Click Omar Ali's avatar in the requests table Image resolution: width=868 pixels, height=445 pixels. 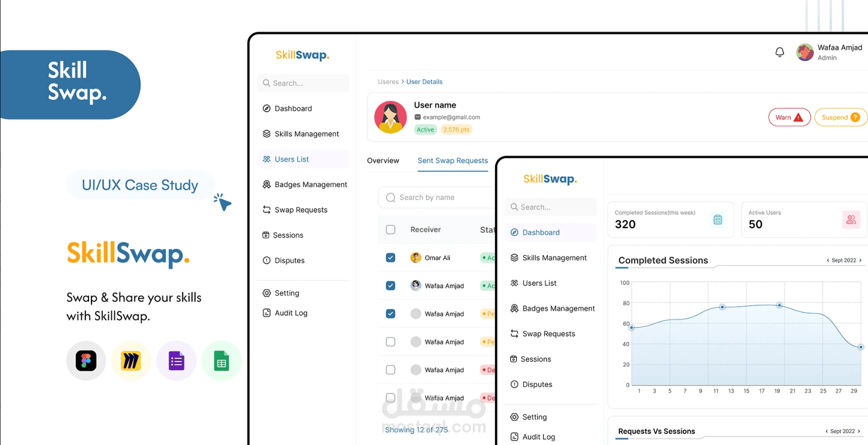click(x=416, y=258)
